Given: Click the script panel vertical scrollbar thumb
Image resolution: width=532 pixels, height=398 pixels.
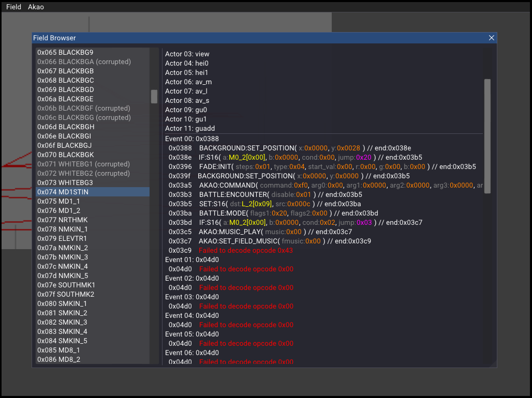Looking at the screenshot, I should tap(487, 136).
